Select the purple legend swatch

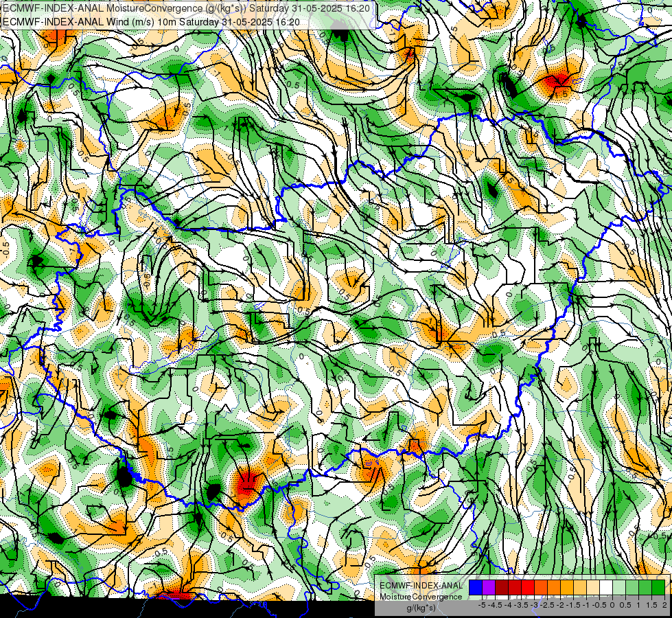tap(489, 588)
